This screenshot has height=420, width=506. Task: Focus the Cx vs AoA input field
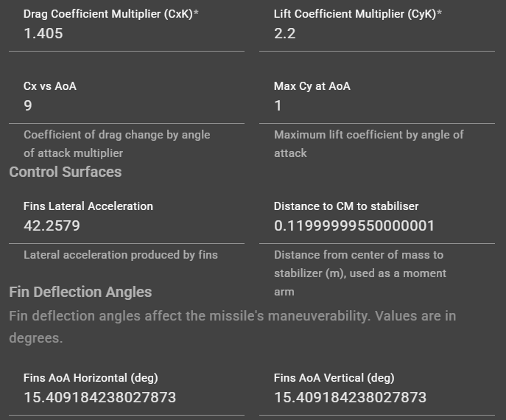[x=125, y=105]
